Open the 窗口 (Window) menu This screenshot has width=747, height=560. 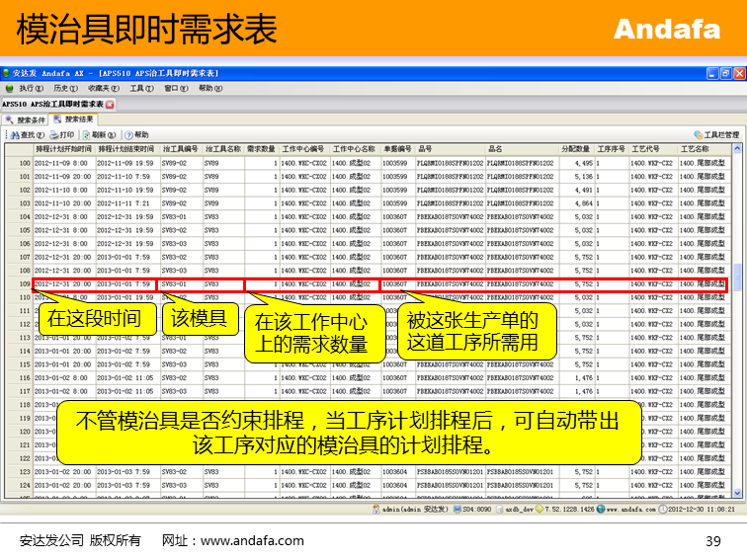point(174,88)
